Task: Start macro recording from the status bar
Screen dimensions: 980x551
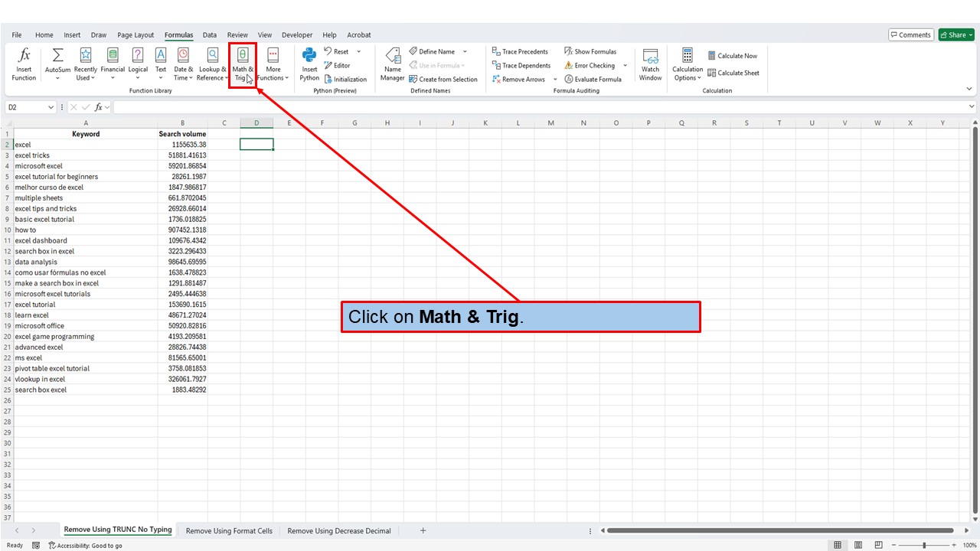Action: (x=35, y=545)
